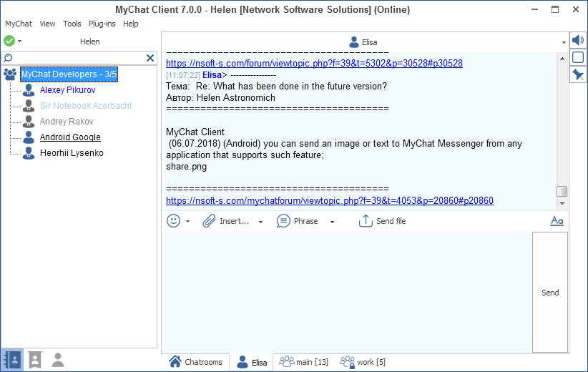588x372 pixels.
Task: Expand the Elisa chat header dropdown arrow
Action: (564, 42)
